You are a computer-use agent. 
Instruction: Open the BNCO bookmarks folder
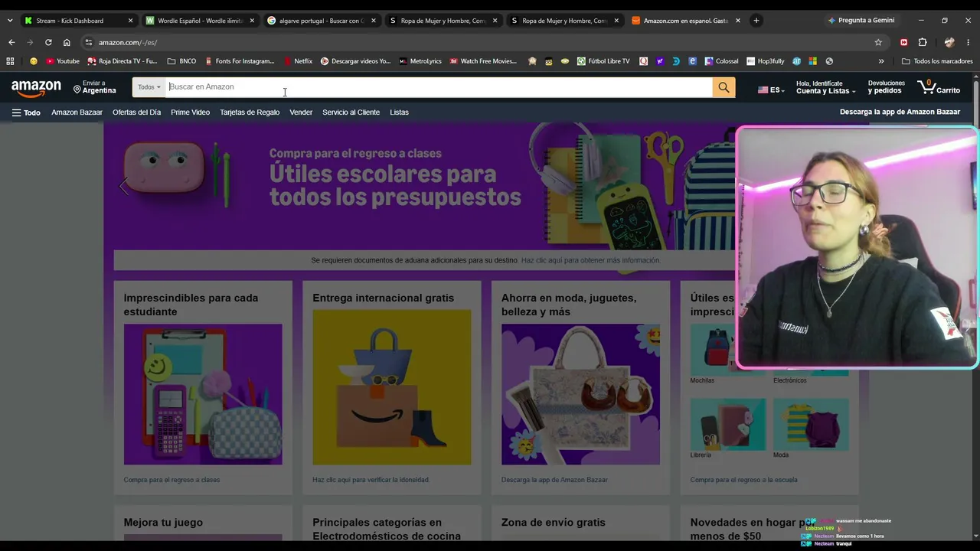pyautogui.click(x=182, y=61)
